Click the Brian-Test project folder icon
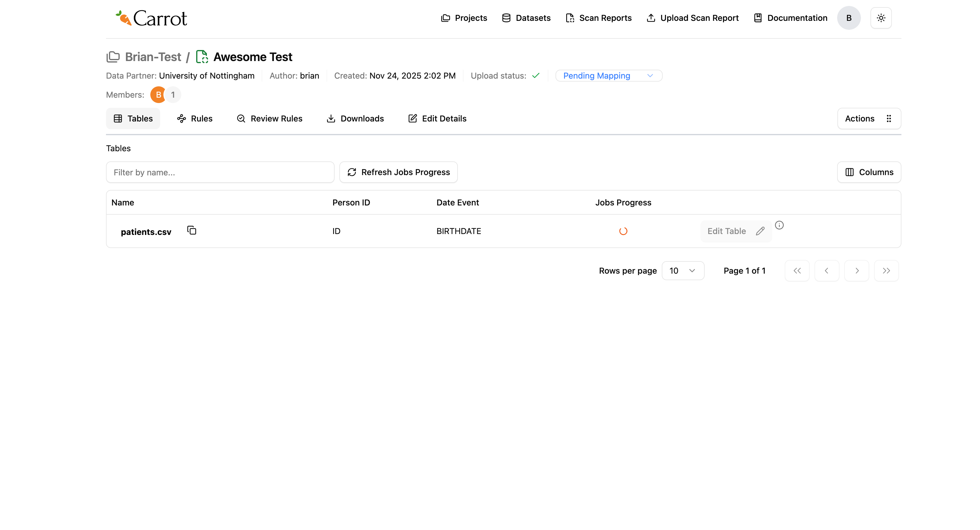This screenshot has height=530, width=980. tap(113, 57)
